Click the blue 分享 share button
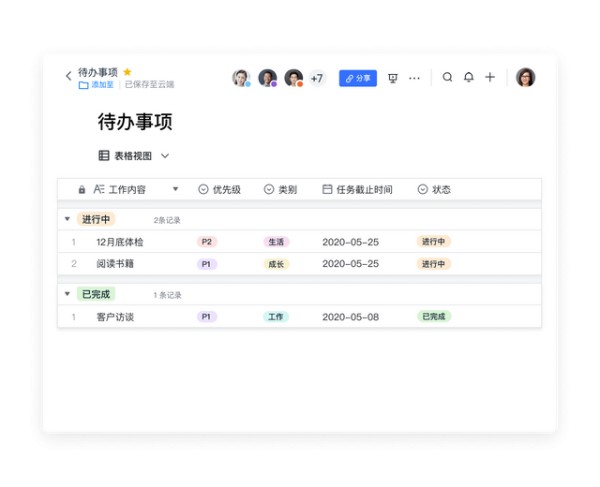 [358, 78]
